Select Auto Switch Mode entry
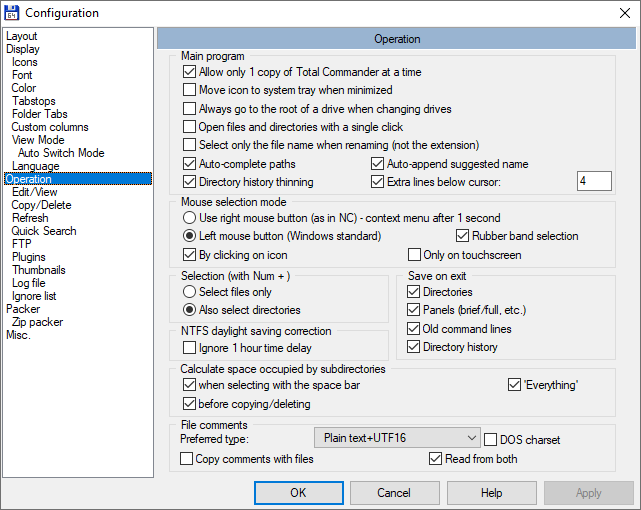 click(x=61, y=153)
